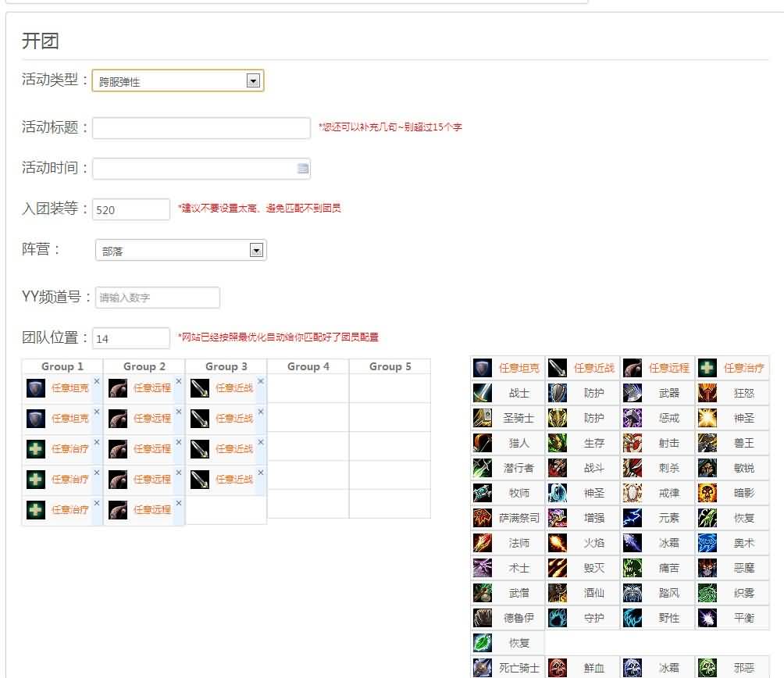This screenshot has height=678, width=784.
Task: Select the 死亡骑士 鲜血 spec icon
Action: pyautogui.click(x=558, y=668)
